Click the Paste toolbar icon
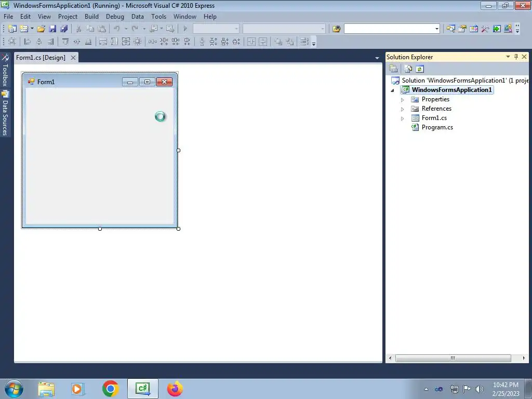The height and width of the screenshot is (399, 532). tap(101, 29)
